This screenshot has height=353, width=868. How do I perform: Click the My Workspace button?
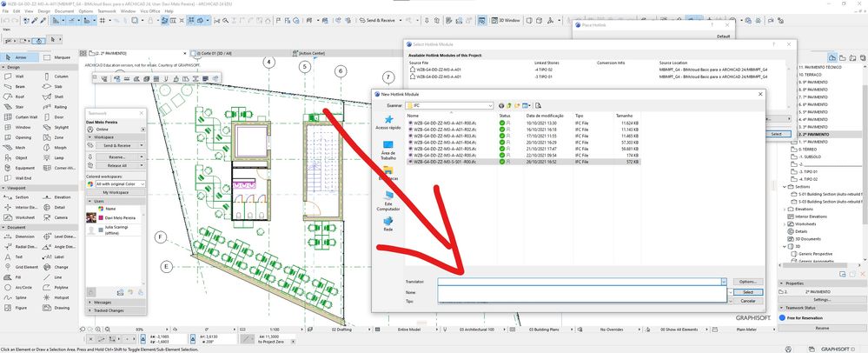point(116,192)
